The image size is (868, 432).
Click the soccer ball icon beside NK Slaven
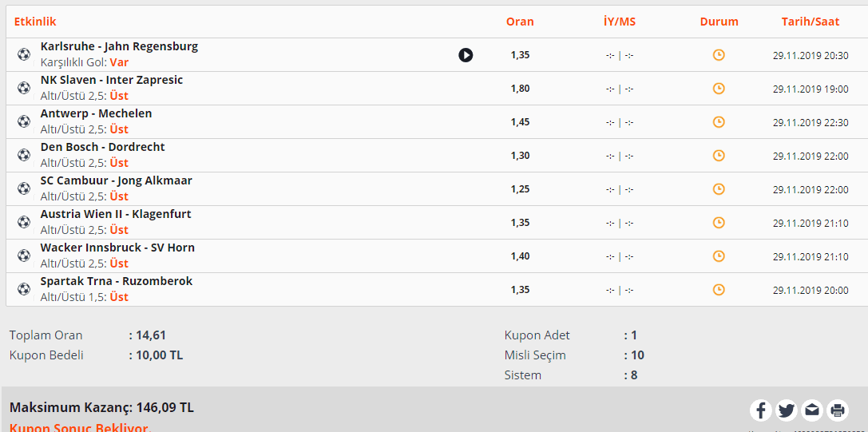click(23, 88)
